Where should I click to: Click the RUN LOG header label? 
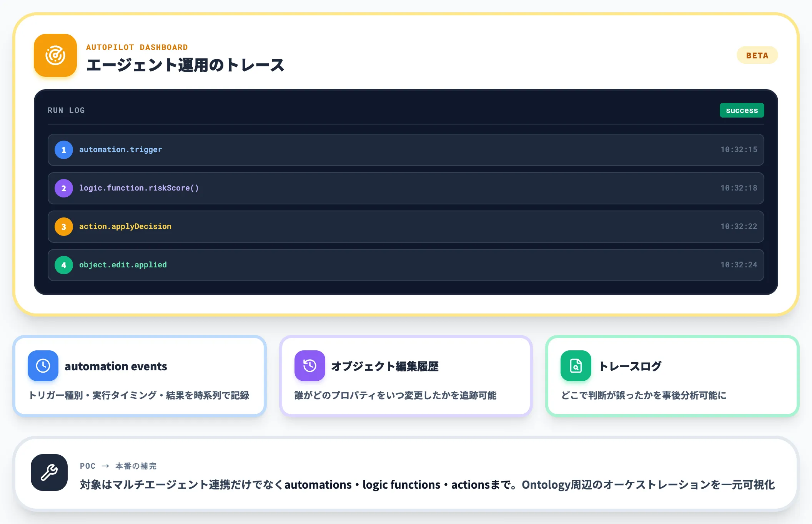66,110
